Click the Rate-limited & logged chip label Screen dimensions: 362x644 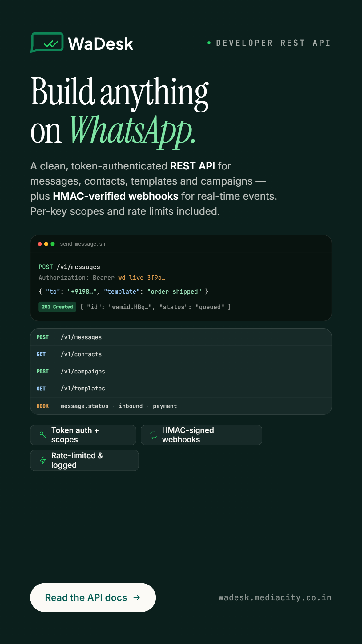click(x=77, y=460)
